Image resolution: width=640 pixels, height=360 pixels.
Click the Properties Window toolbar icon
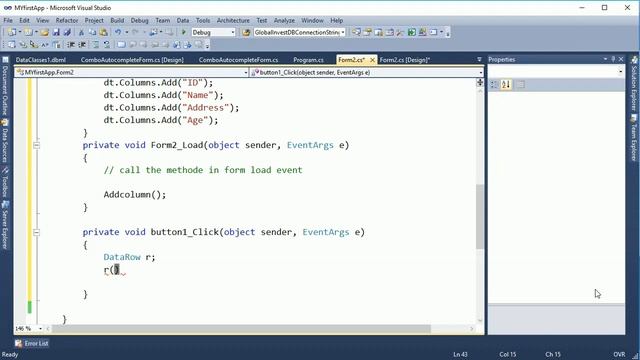pos(367,32)
